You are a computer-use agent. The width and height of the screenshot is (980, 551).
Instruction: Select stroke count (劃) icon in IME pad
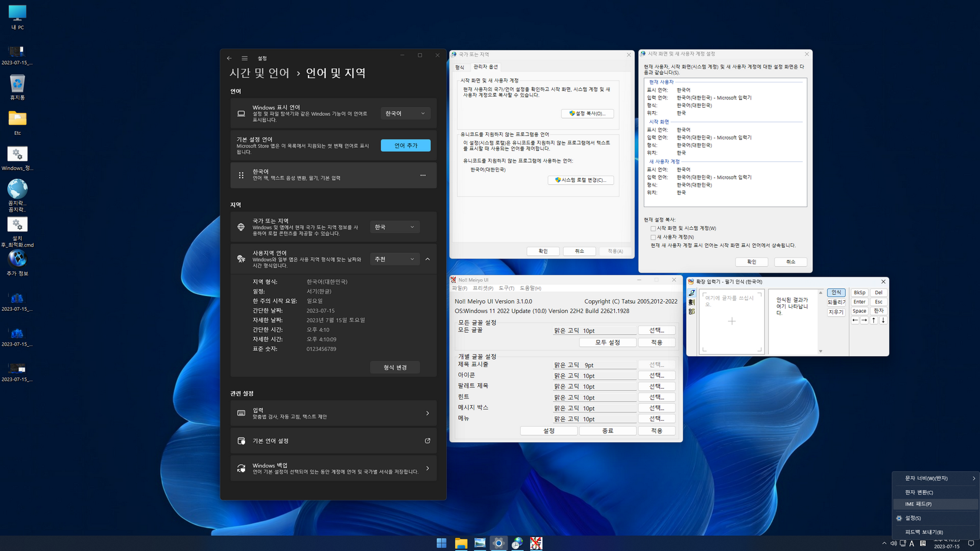tap(691, 302)
